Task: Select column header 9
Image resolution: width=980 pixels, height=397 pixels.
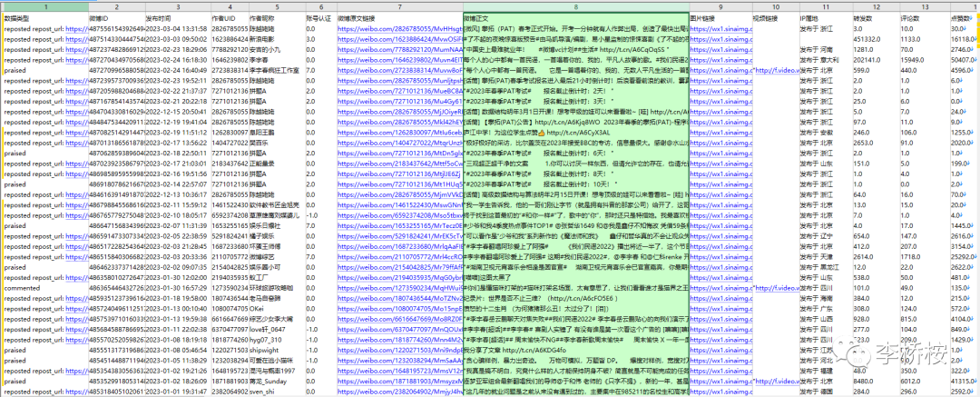Action: tap(720, 6)
